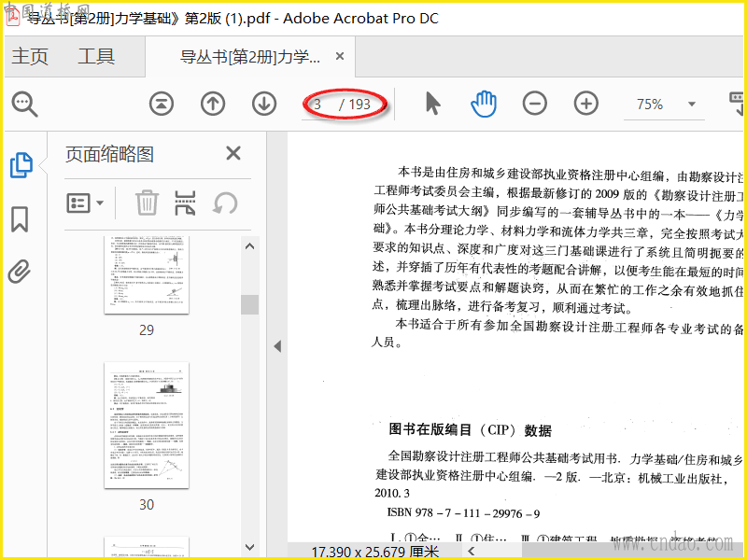Click the 图书在版编目 (CIP) 数据 heading
This screenshot has width=747, height=560.
[471, 430]
